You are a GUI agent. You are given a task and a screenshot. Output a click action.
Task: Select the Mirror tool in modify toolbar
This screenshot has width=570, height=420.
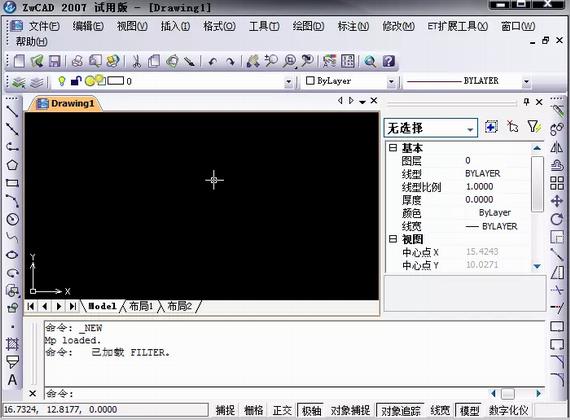click(x=557, y=147)
